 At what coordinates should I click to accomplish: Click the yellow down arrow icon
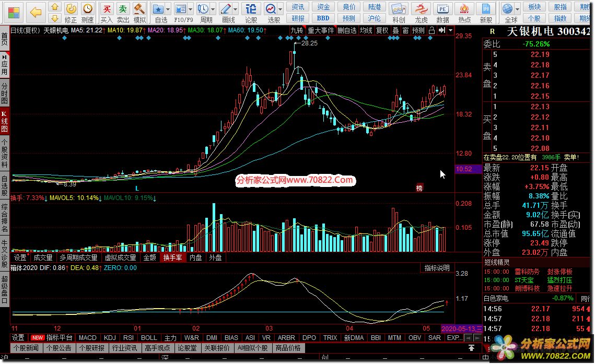tap(55, 18)
